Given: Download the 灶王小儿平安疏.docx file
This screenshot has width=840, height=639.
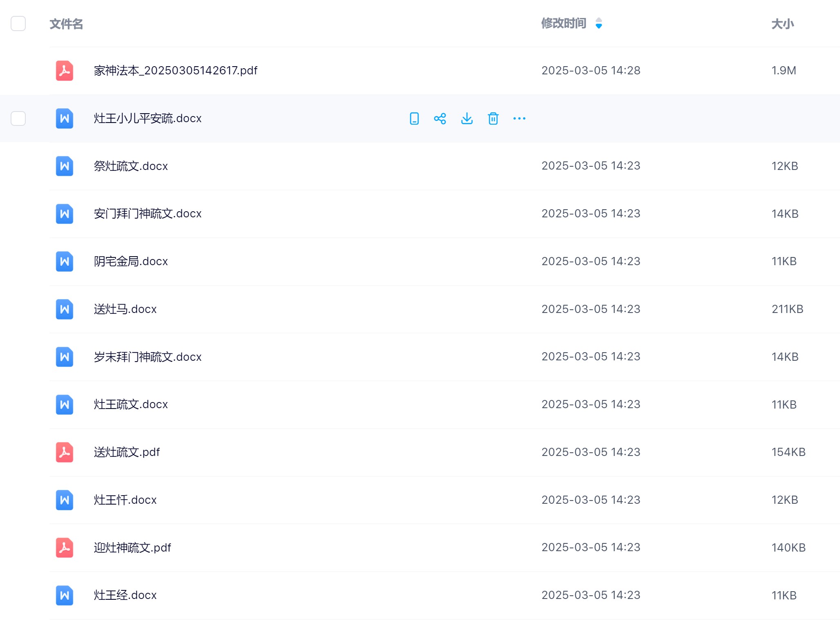Looking at the screenshot, I should coord(467,118).
